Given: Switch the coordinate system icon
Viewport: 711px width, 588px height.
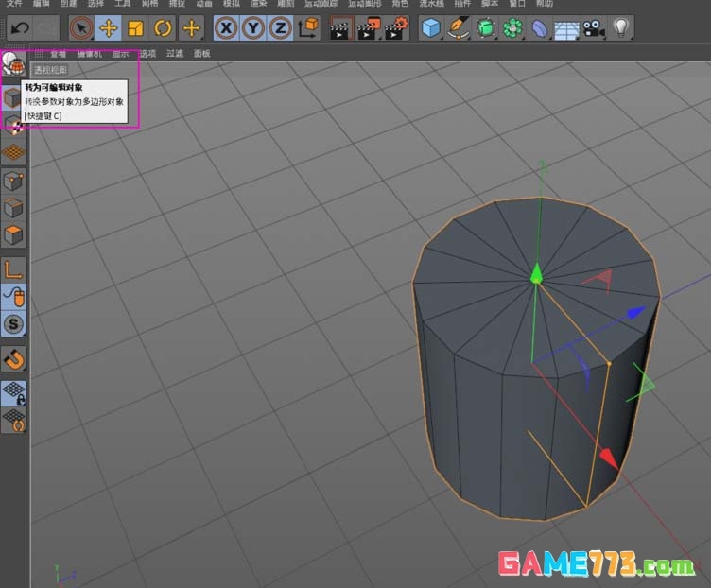Looking at the screenshot, I should [x=308, y=28].
